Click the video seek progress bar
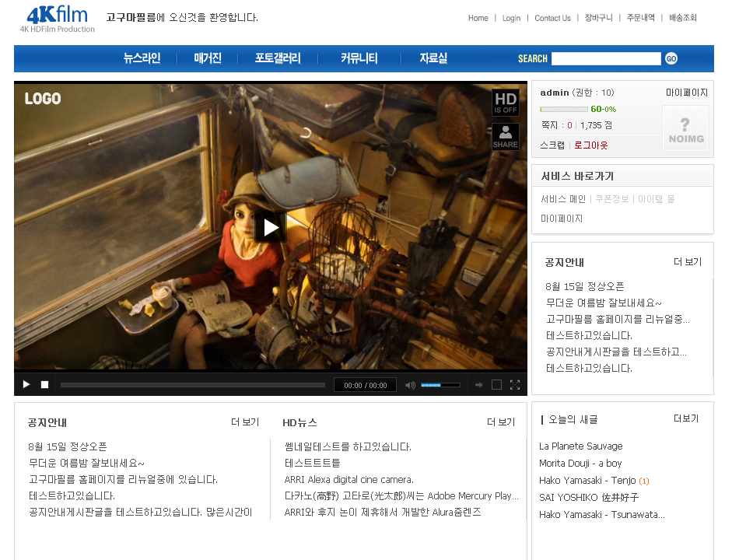 tap(192, 385)
